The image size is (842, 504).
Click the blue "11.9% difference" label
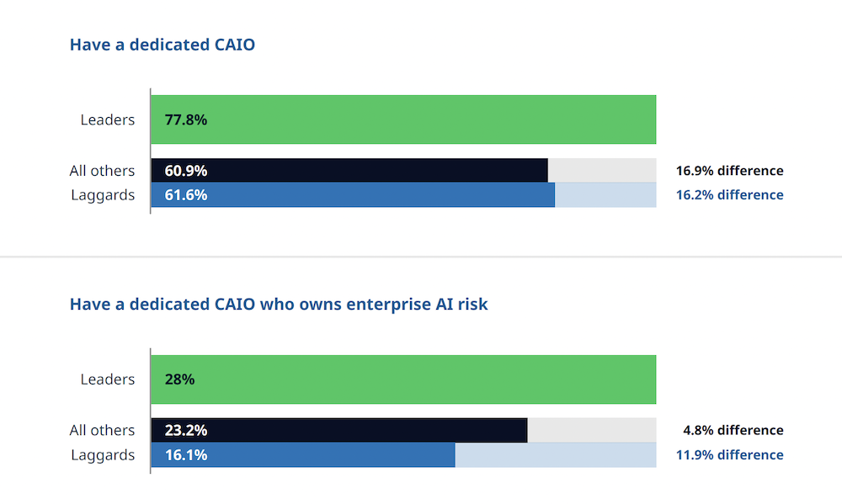click(x=729, y=455)
